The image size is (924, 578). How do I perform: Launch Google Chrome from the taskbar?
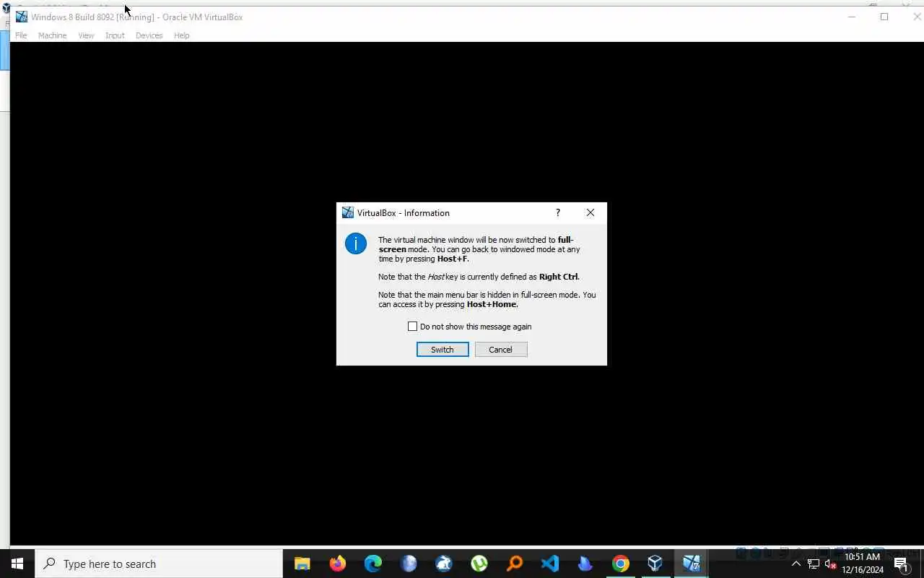pos(620,564)
